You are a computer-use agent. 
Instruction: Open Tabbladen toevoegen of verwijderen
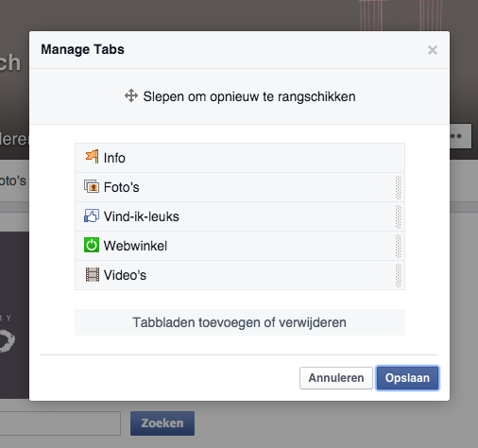(x=240, y=322)
